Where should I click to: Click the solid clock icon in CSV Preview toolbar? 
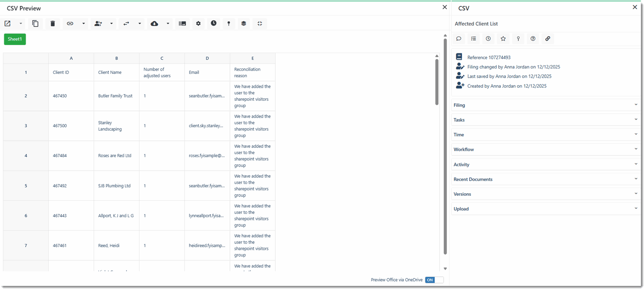pos(214,24)
